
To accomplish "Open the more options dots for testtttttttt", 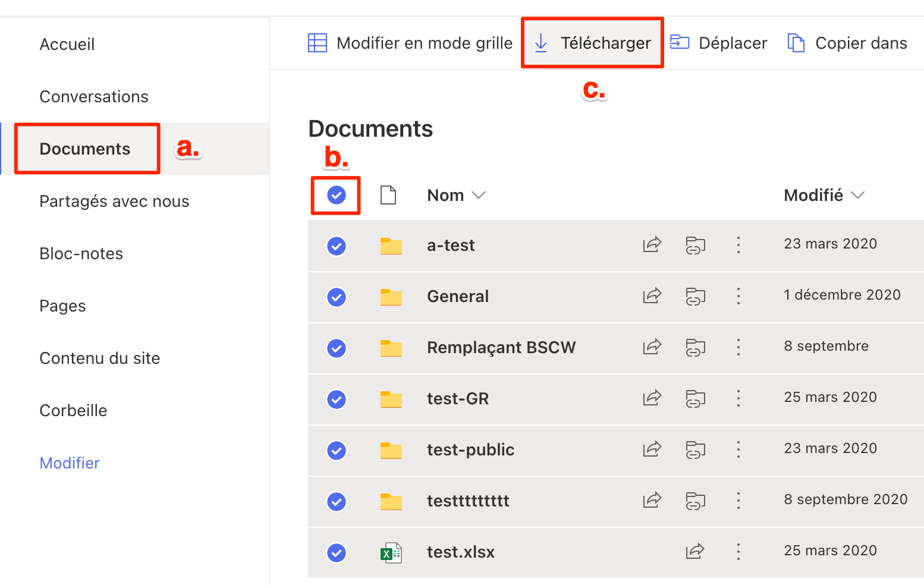I will point(738,501).
